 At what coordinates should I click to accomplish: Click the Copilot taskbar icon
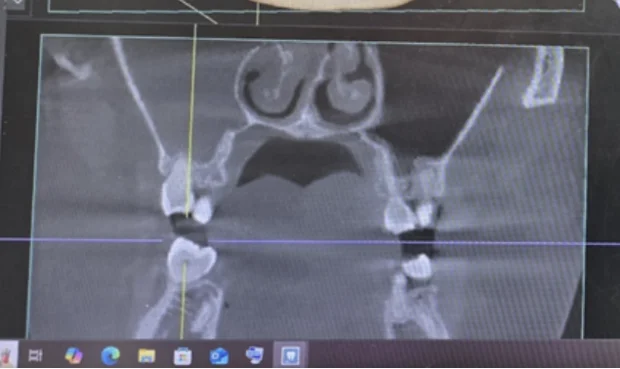coord(74,355)
